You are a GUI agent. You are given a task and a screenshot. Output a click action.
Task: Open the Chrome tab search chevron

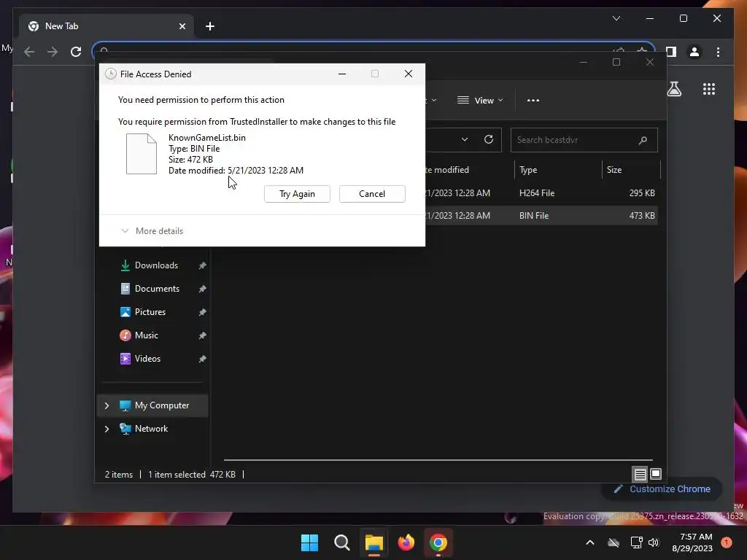[x=616, y=18]
